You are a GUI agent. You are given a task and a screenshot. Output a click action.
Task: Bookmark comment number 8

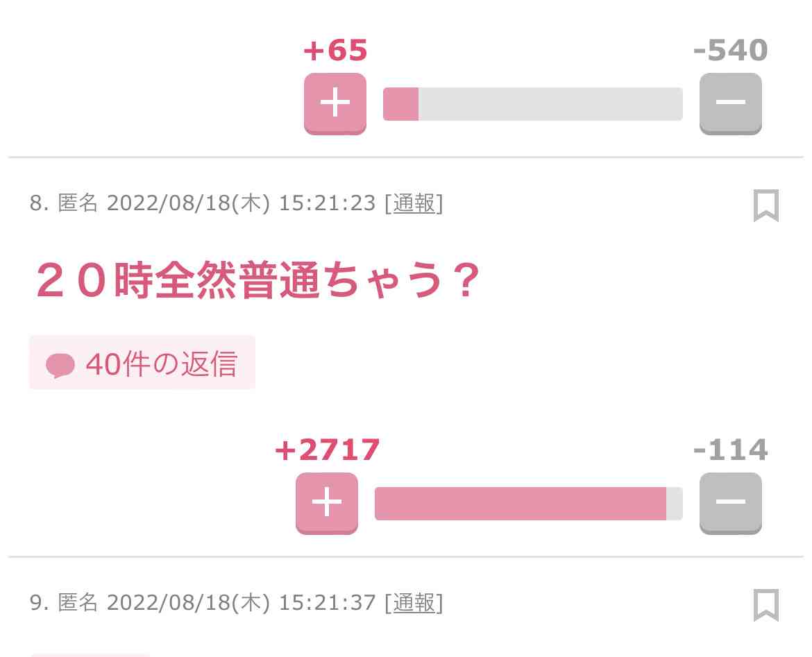766,205
